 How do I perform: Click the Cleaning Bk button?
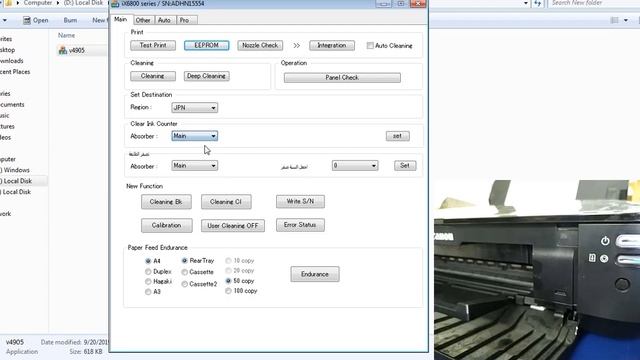tap(166, 202)
